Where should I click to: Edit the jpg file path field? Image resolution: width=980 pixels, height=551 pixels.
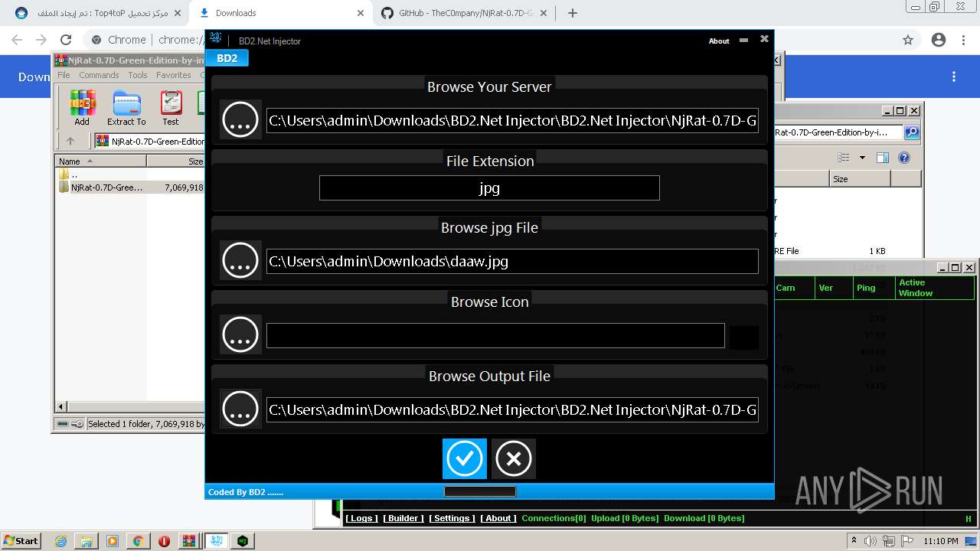click(x=512, y=261)
